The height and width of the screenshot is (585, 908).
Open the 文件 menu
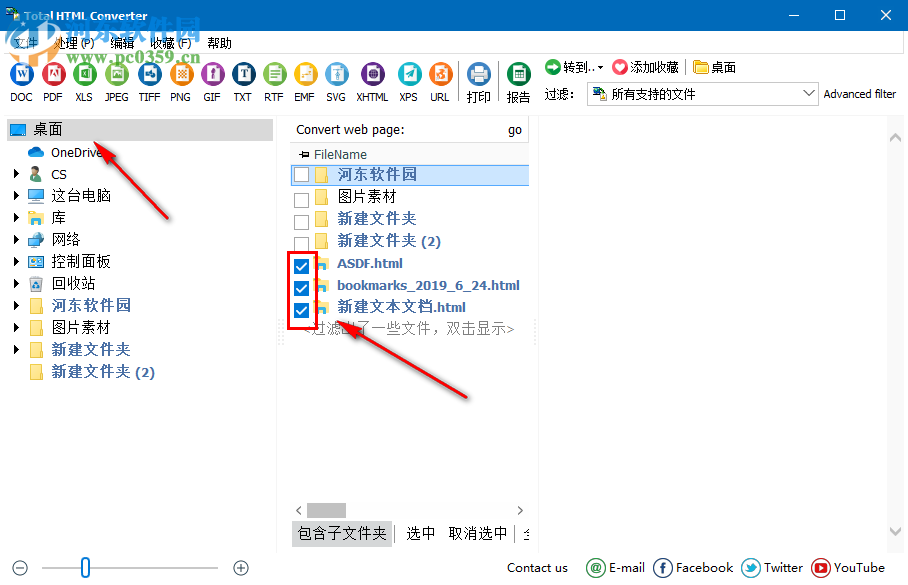tap(25, 43)
